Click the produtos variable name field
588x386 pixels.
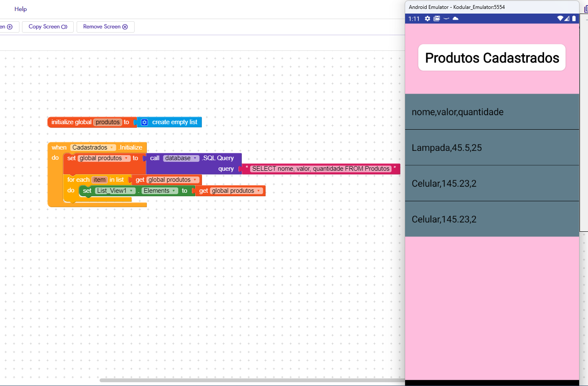click(x=108, y=122)
